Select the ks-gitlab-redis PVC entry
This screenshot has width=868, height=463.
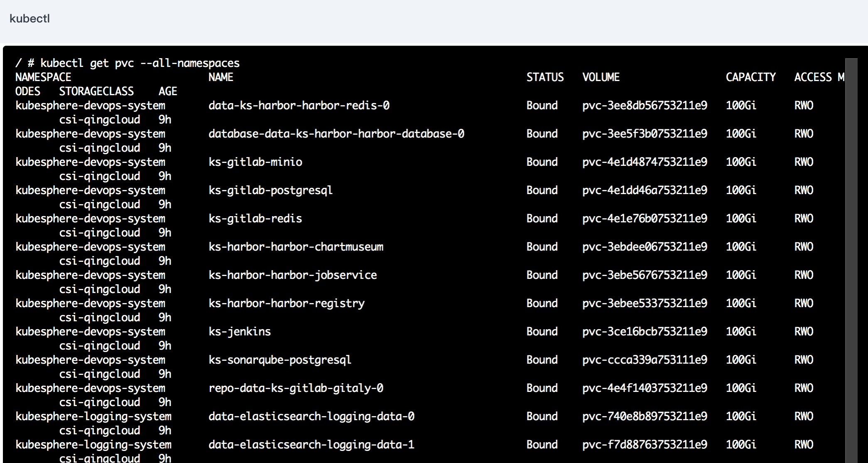[255, 218]
